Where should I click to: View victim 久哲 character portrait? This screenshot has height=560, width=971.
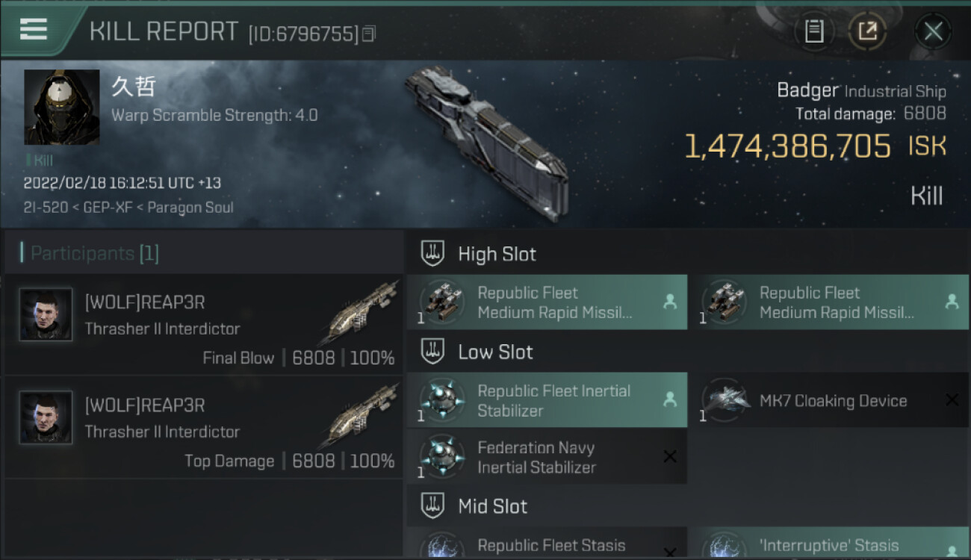point(62,108)
